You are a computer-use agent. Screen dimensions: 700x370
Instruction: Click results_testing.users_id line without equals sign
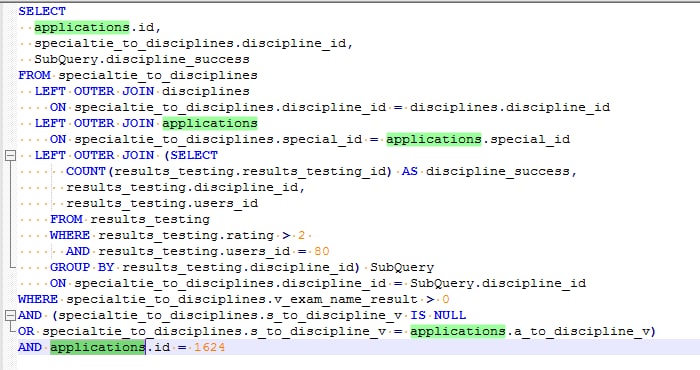click(x=162, y=204)
